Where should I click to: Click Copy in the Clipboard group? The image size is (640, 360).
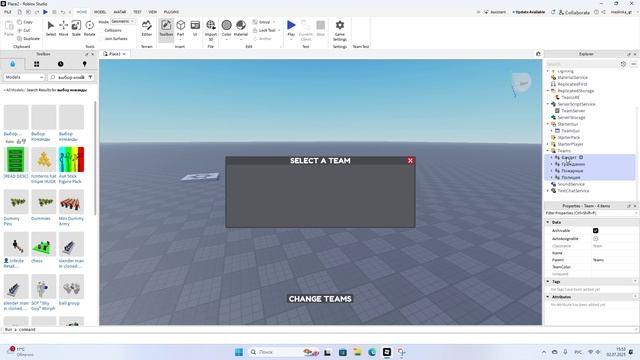point(25,22)
